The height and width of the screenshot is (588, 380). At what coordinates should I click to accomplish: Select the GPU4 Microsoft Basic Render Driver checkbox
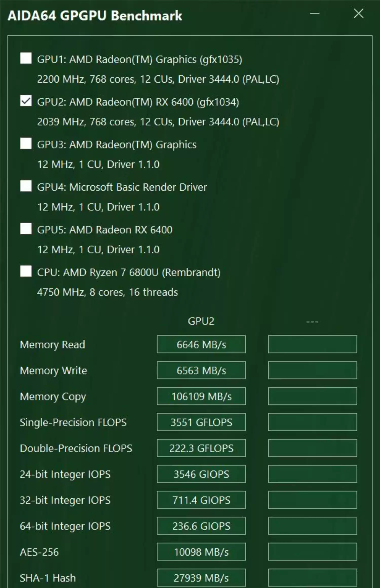pos(26,186)
